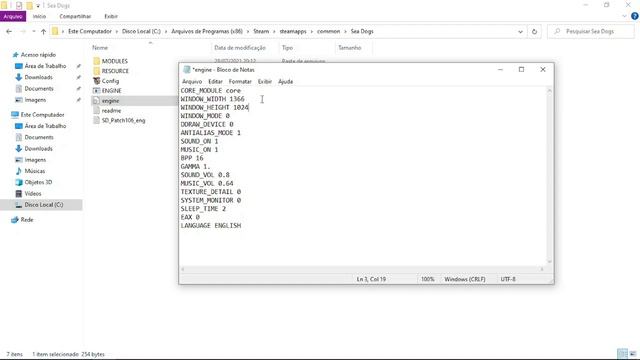Click Este Computador in the address path

(90, 31)
